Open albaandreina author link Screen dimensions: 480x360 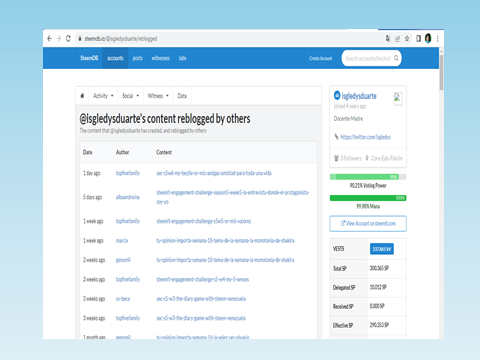click(x=128, y=197)
